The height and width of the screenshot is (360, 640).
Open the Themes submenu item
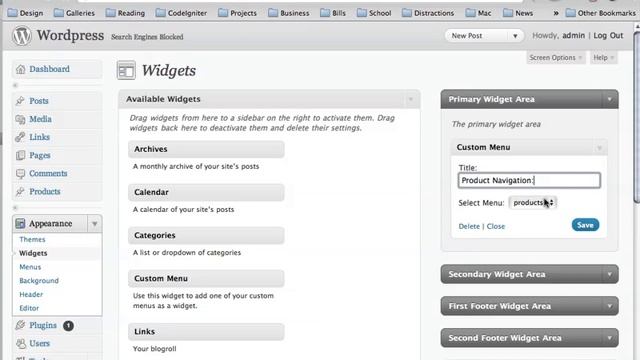(x=32, y=240)
